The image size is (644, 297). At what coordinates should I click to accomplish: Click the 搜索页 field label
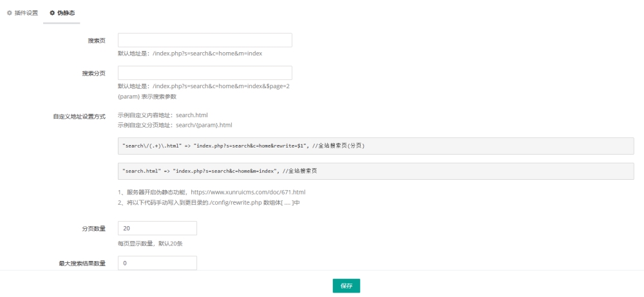coord(97,41)
